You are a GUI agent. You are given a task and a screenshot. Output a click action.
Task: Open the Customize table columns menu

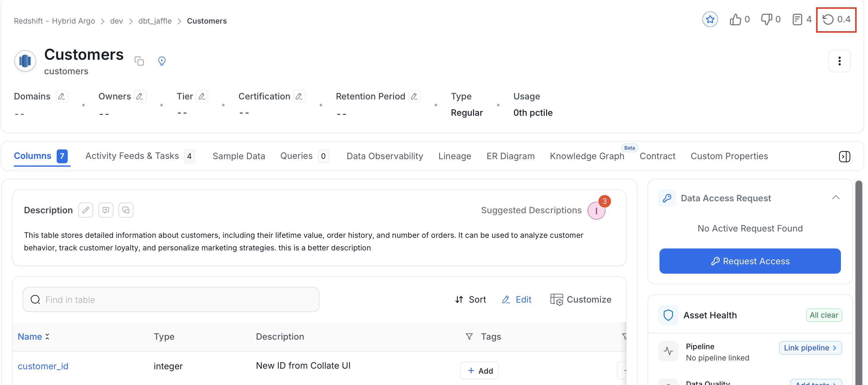pyautogui.click(x=580, y=299)
